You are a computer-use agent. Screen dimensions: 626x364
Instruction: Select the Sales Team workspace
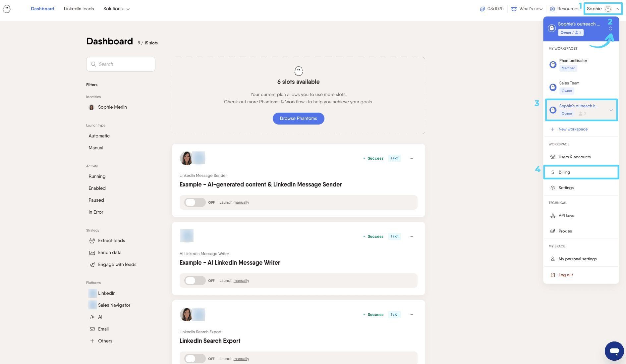(x=581, y=87)
